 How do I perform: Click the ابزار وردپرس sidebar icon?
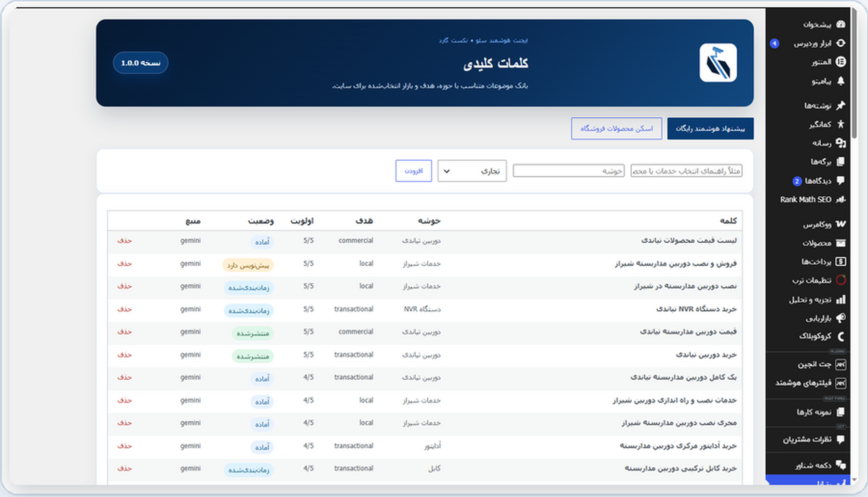point(841,43)
